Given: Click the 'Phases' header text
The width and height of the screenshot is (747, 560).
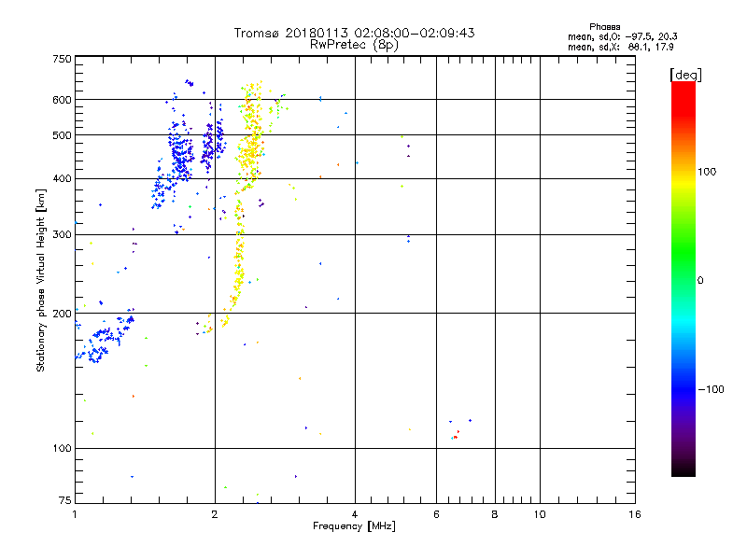Looking at the screenshot, I should click(x=604, y=27).
